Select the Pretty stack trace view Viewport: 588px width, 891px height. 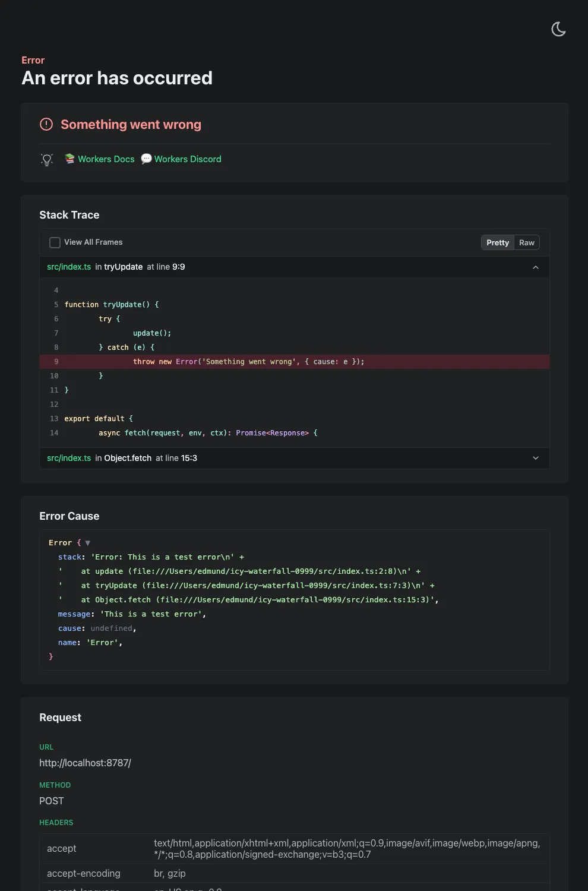tap(497, 242)
